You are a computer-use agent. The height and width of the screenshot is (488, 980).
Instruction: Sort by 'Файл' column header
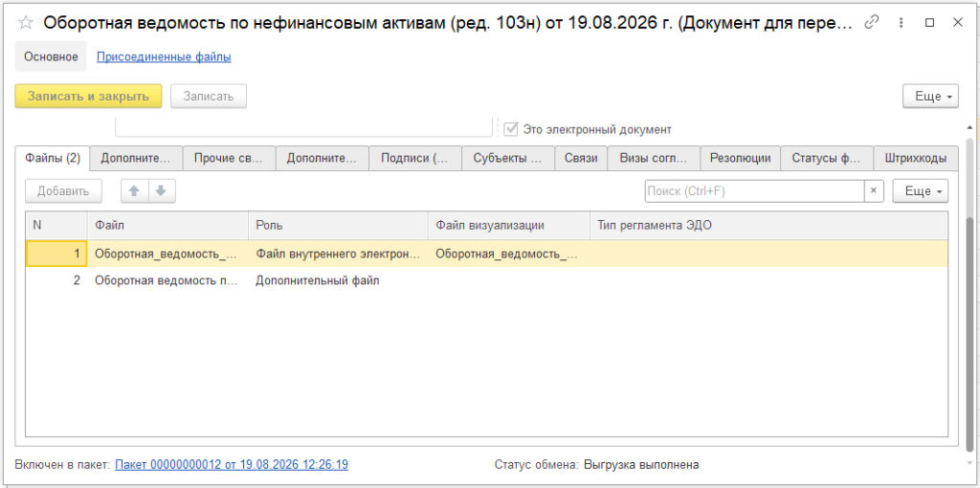pos(168,226)
